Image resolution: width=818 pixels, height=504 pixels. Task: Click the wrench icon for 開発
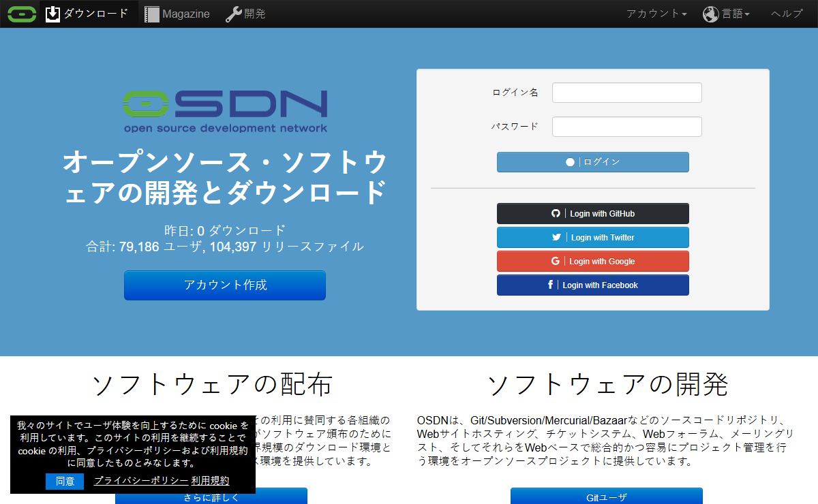click(x=234, y=14)
